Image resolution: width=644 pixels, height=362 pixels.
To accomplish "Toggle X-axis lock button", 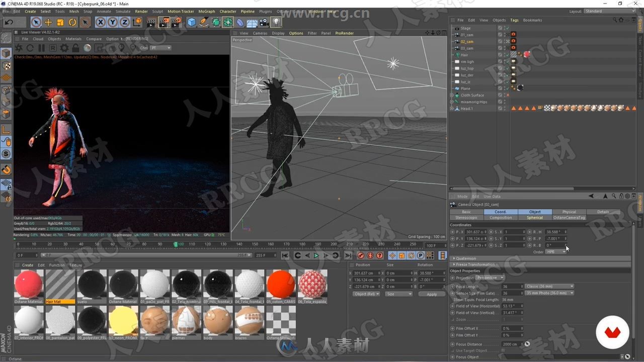I will coord(100,22).
